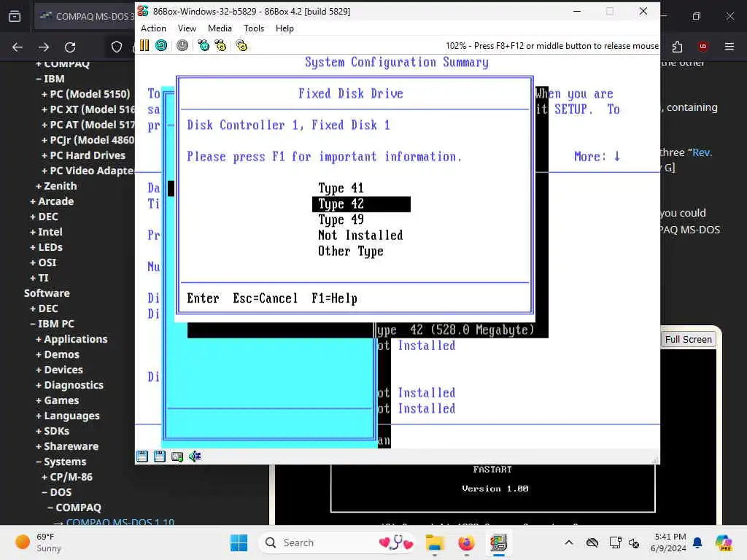Go back in the browser
This screenshot has width=747, height=560.
click(x=18, y=47)
